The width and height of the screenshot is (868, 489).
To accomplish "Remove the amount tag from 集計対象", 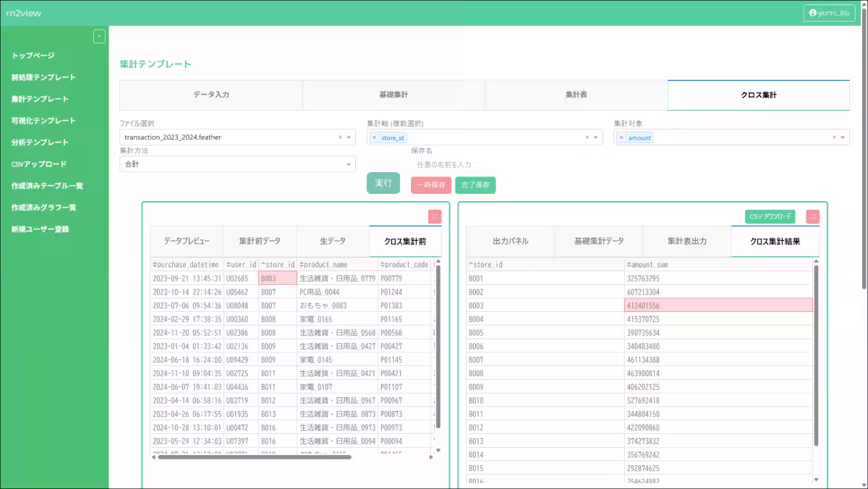I will (x=621, y=137).
